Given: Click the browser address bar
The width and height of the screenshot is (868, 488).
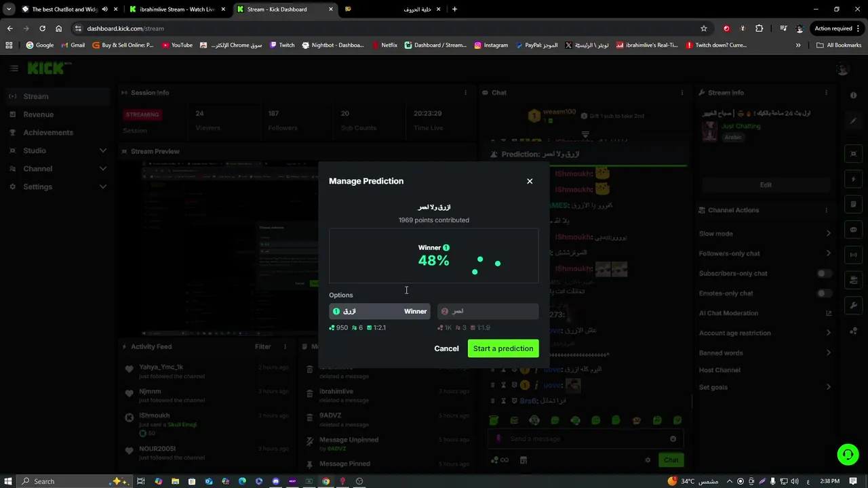Looking at the screenshot, I should pyautogui.click(x=387, y=28).
